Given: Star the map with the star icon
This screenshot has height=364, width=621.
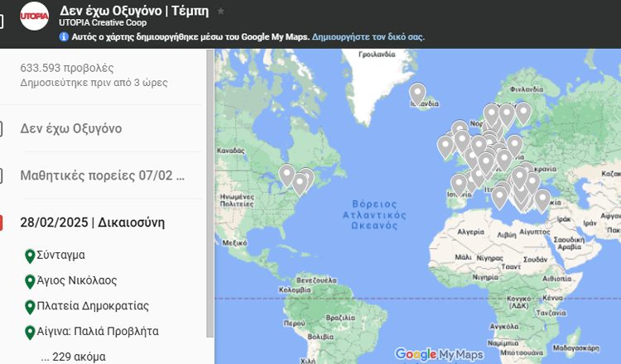Looking at the screenshot, I should pyautogui.click(x=220, y=12).
